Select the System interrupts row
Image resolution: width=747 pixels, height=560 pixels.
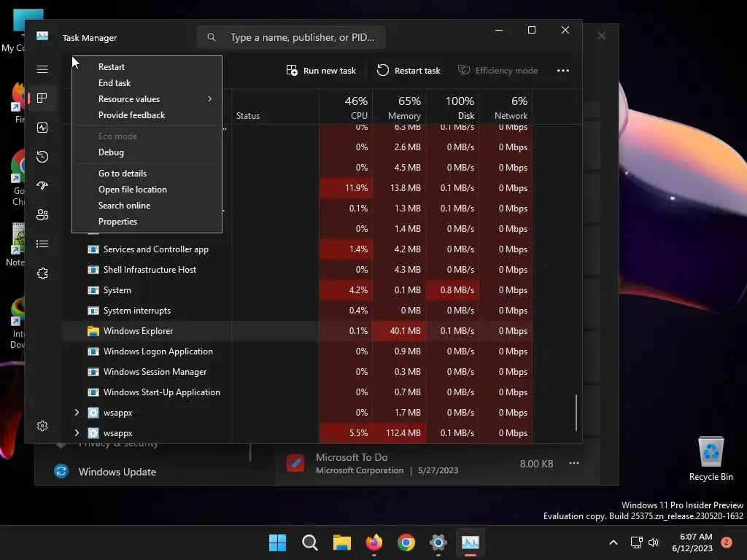298,311
